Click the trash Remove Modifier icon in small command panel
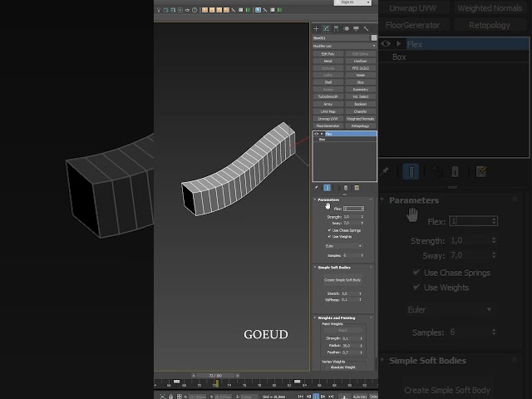532x399 pixels. pyautogui.click(x=346, y=188)
